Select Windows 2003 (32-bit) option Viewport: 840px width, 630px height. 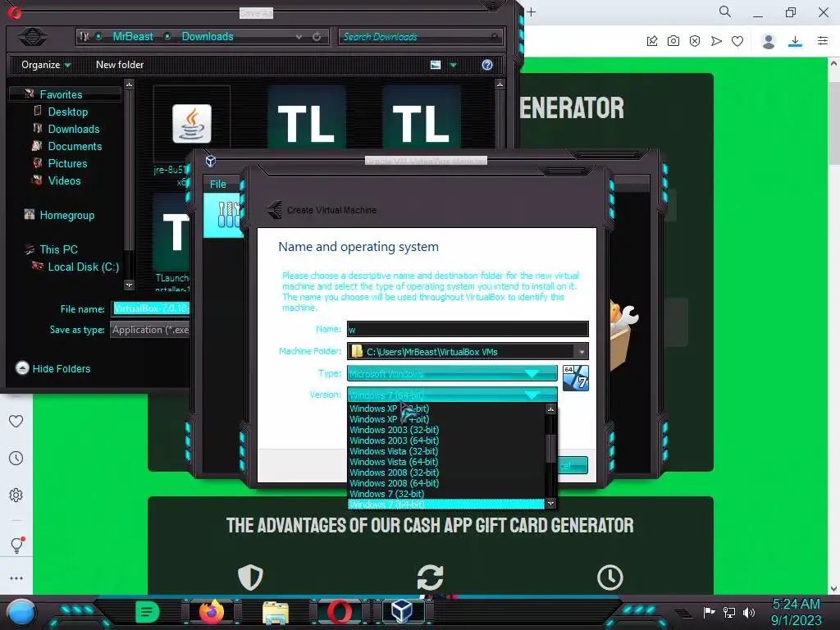point(395,430)
